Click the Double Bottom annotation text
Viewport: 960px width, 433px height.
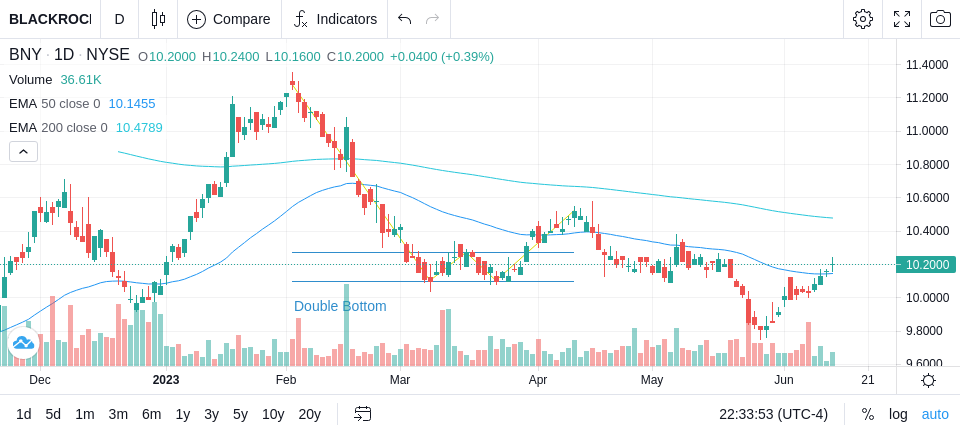(340, 306)
